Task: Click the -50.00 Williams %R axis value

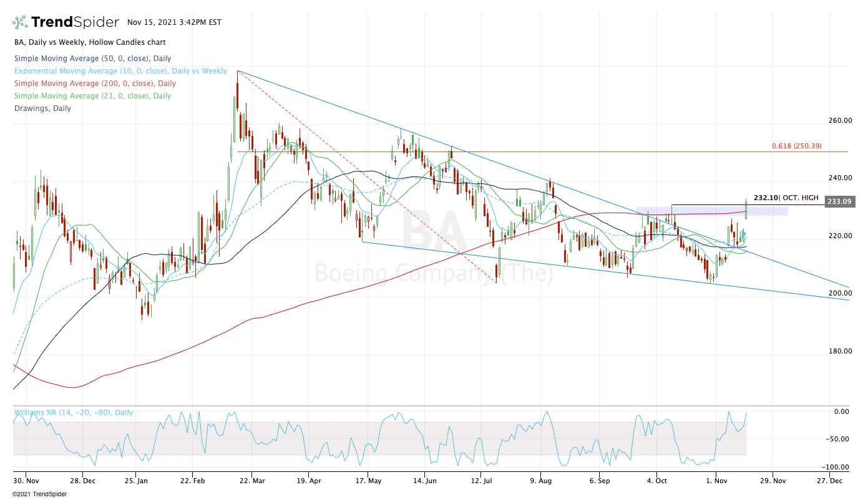Action: coord(838,439)
